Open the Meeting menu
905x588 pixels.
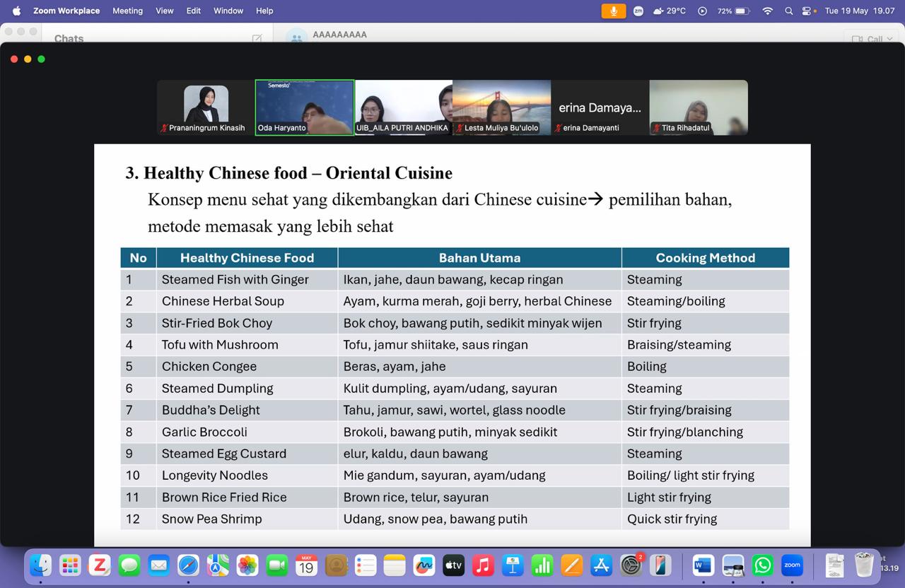point(127,11)
